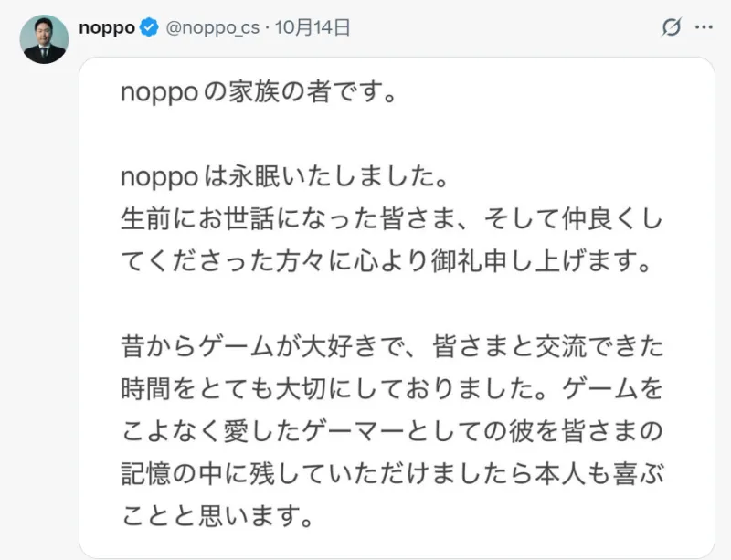731x560 pixels.
Task: Click the display name noppo
Action: click(109, 27)
